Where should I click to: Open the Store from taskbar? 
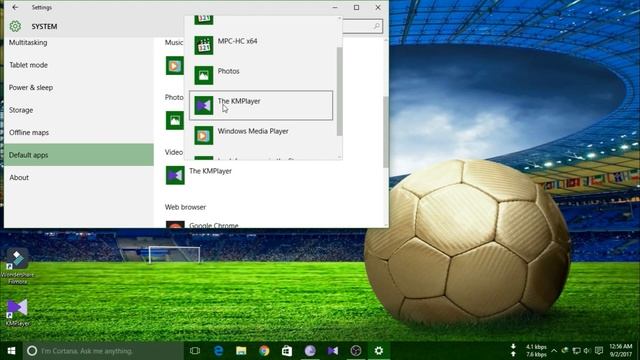coord(287,351)
